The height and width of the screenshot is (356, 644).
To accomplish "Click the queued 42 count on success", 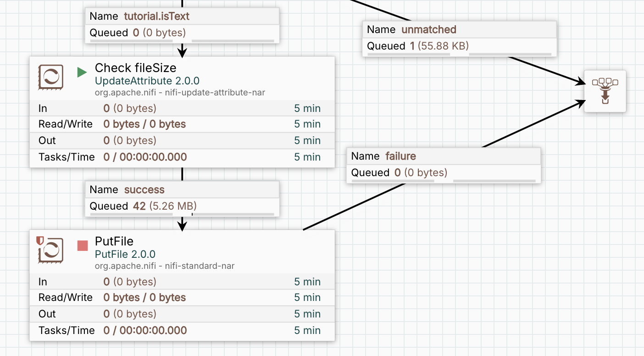I will click(x=139, y=206).
